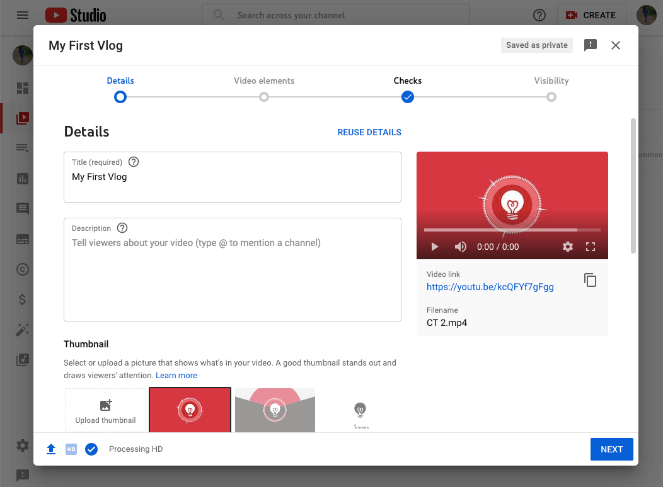
Task: Click the SD processing status icon
Action: pos(71,449)
